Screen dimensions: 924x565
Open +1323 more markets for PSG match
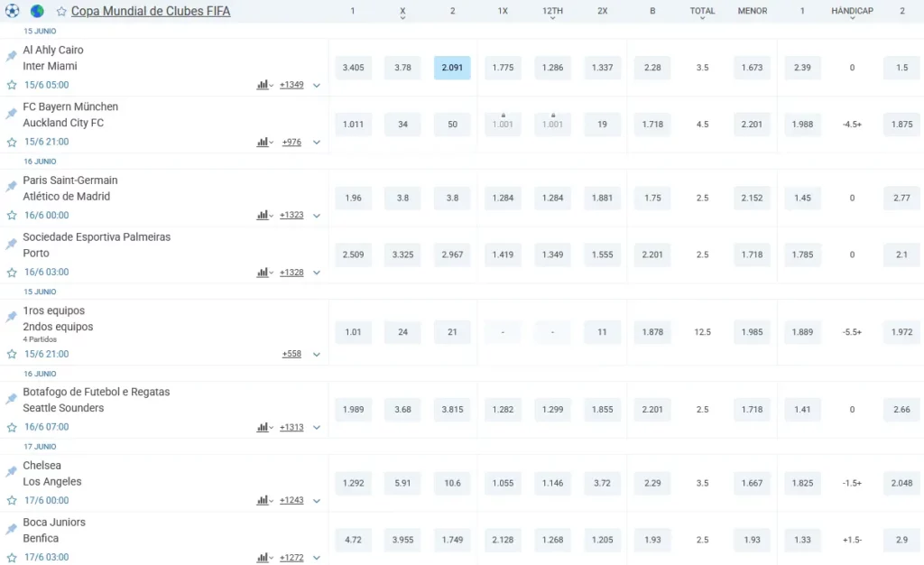coord(291,215)
